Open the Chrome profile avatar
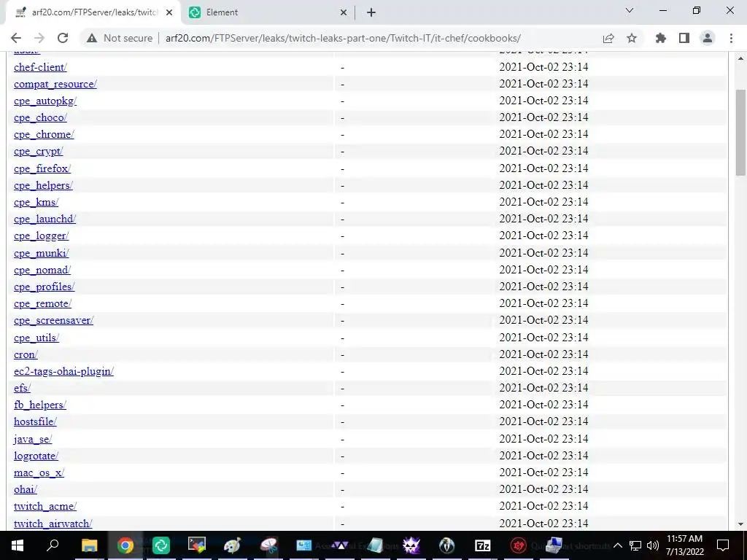The image size is (747, 560). [708, 38]
